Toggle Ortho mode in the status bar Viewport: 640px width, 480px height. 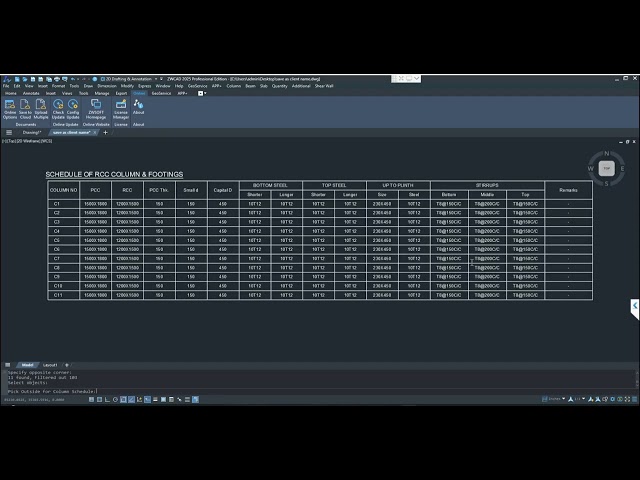click(x=107, y=399)
